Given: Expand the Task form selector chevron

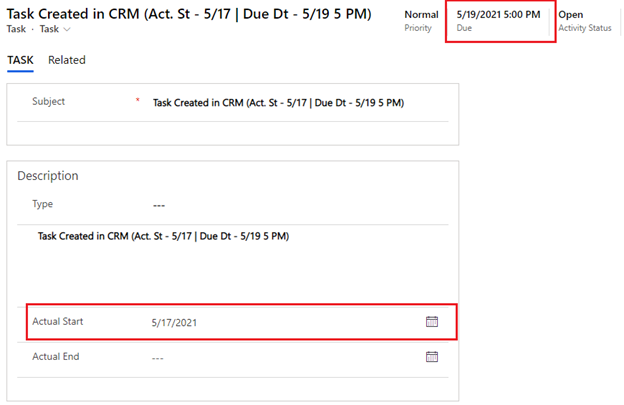Looking at the screenshot, I should coord(67,29).
